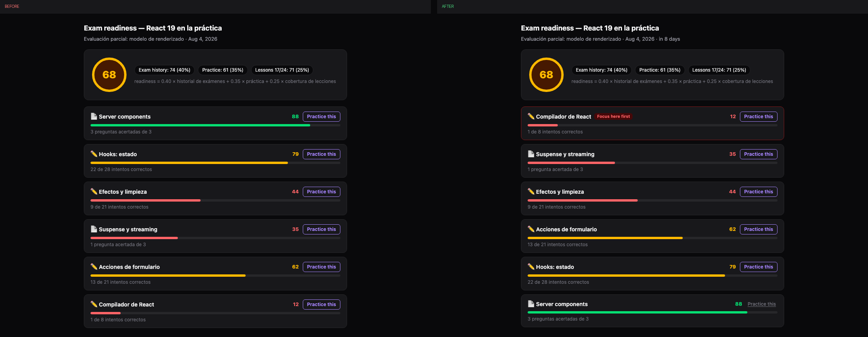Select Lessons 17/24: 71 (25%) chip in BEFORE panel

(x=282, y=70)
